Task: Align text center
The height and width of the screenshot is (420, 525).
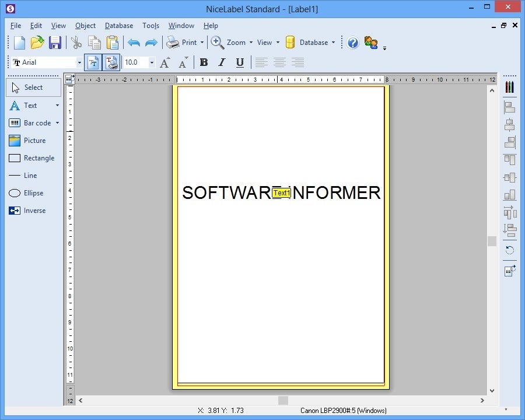Action: pyautogui.click(x=279, y=62)
